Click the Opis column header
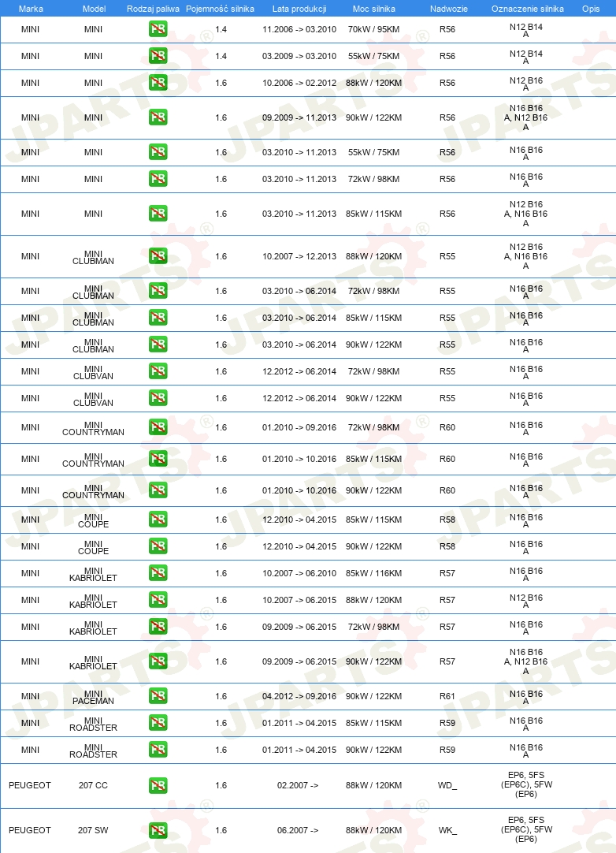This screenshot has height=853, width=616. (591, 9)
